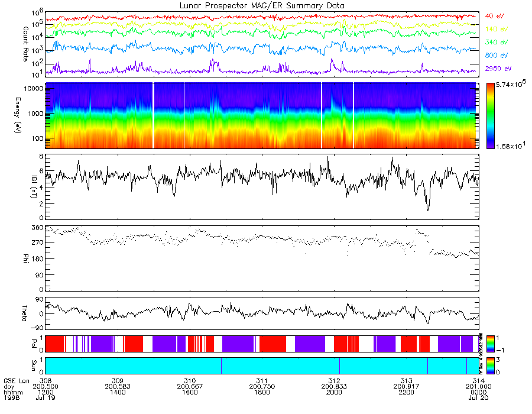Screen dimensions: 532x414
Task: Click the Sun panel color scale
Action: 490,366
